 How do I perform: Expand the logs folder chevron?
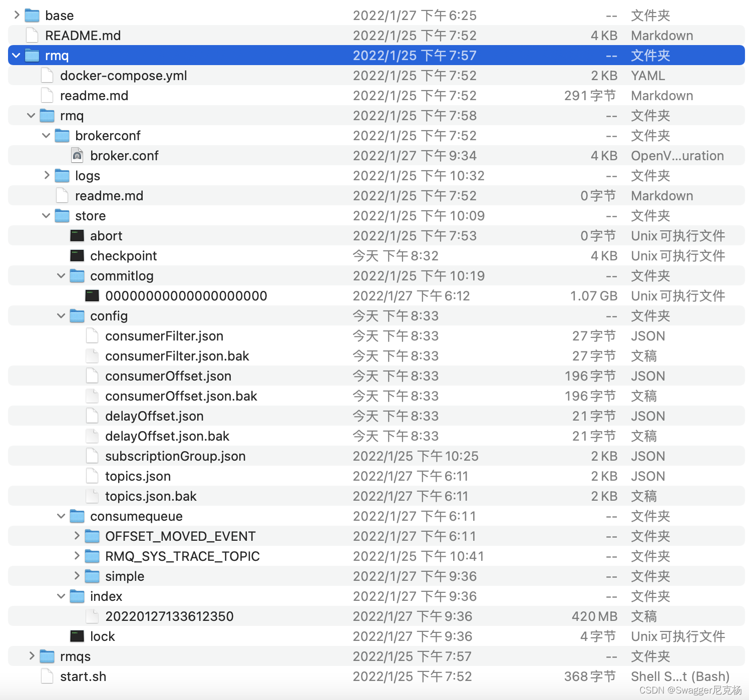[47, 175]
